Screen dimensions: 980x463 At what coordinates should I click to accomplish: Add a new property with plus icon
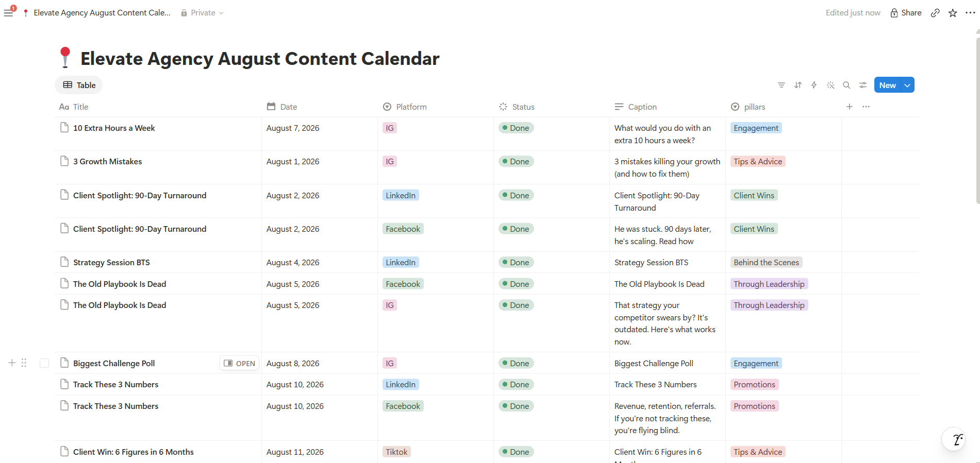point(850,107)
